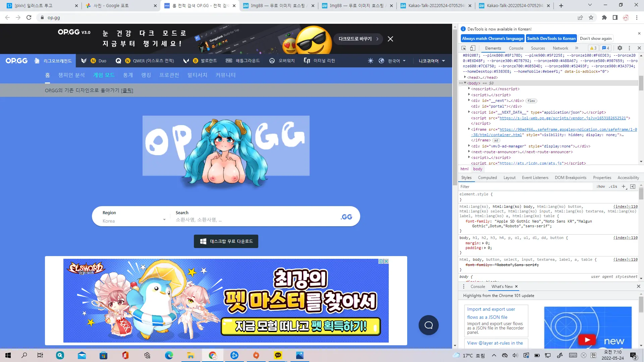The width and height of the screenshot is (644, 362).
Task: Open Windows taskbar search
Action: pyautogui.click(x=24, y=355)
